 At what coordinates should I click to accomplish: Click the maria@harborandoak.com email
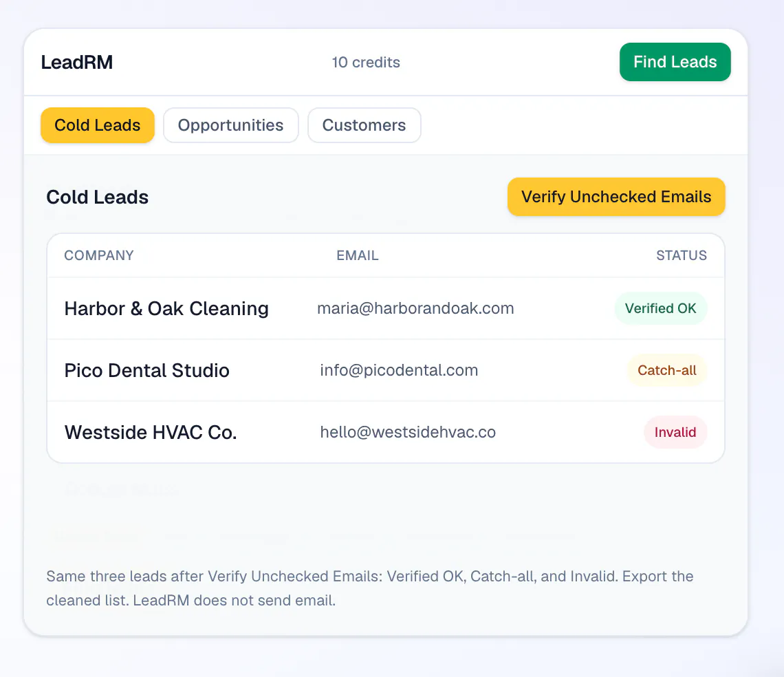pos(415,308)
